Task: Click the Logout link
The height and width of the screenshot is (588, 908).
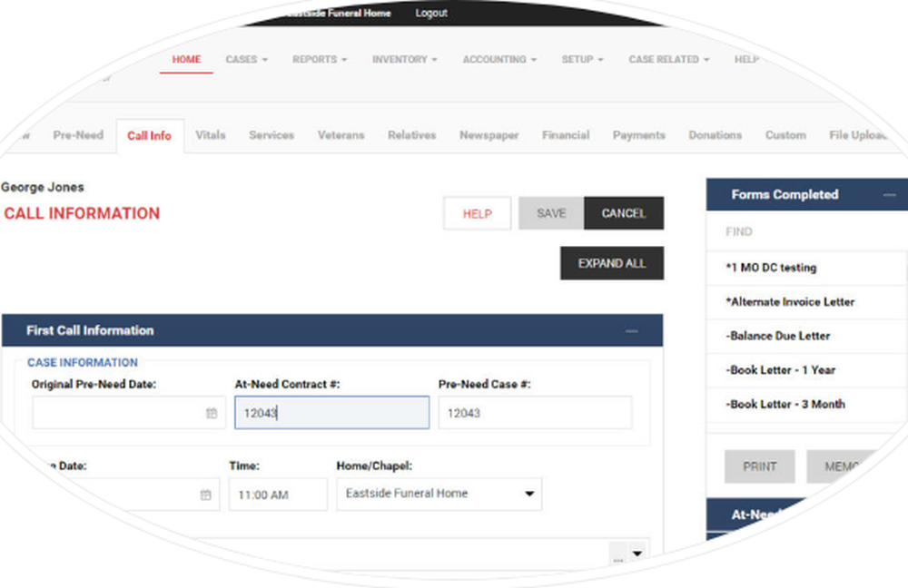Action: pyautogui.click(x=431, y=13)
